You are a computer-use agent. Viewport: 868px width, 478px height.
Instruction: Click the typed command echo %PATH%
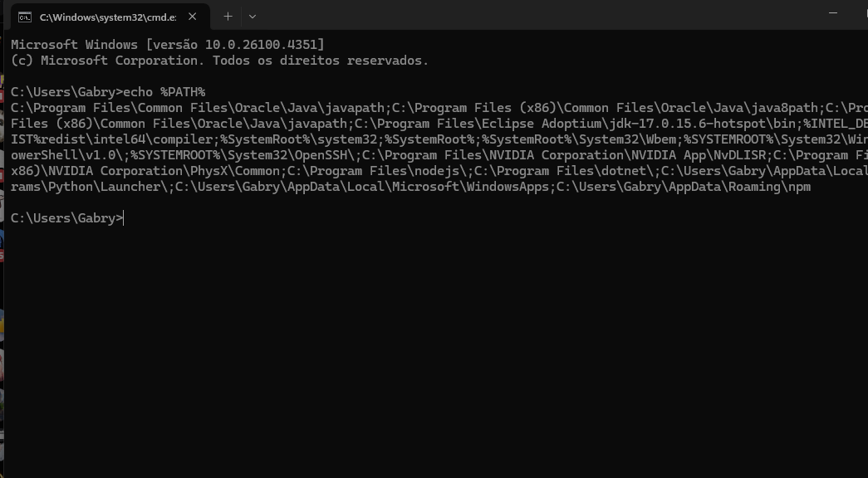164,92
